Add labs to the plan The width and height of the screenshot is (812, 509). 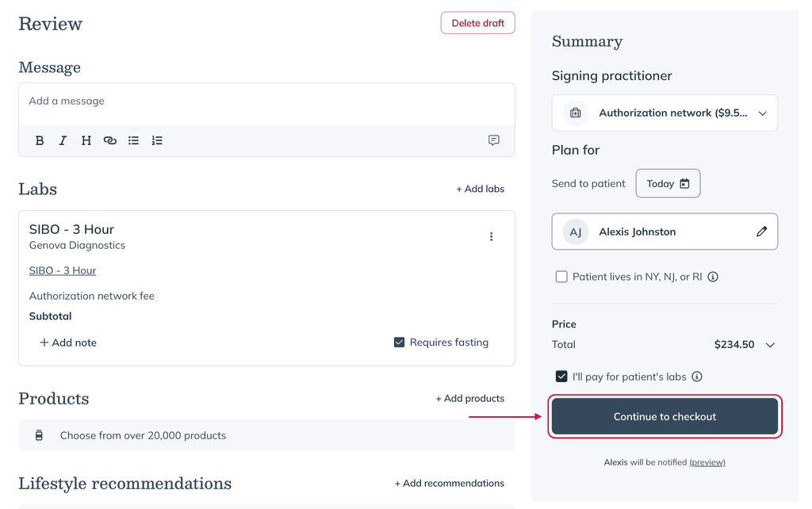pos(480,189)
